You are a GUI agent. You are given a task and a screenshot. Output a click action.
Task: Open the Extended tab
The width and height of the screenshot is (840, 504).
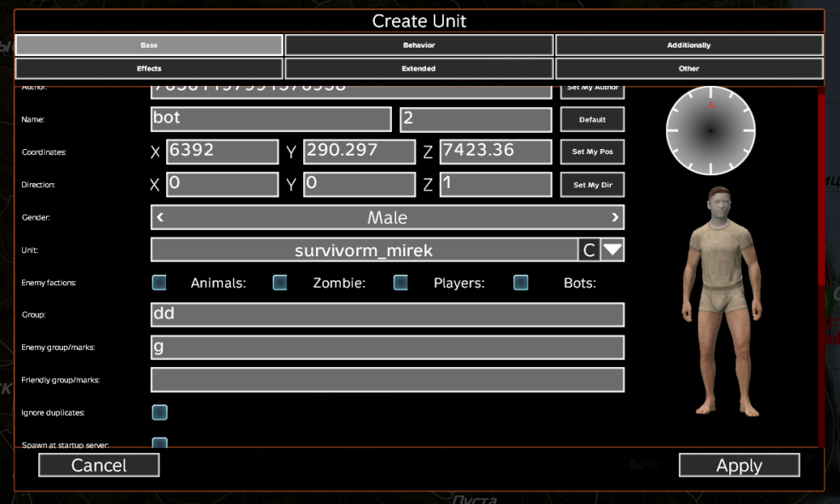(x=419, y=68)
